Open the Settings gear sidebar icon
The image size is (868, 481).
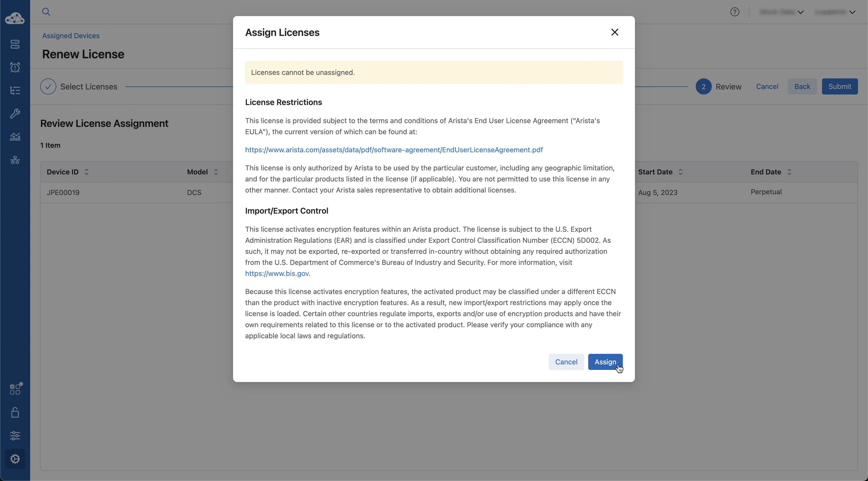pyautogui.click(x=15, y=459)
